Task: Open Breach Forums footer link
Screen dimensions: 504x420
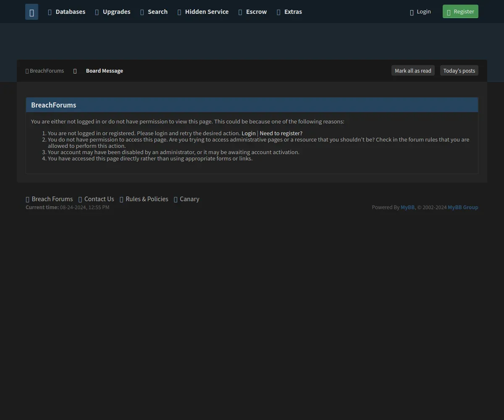Action: click(x=52, y=199)
